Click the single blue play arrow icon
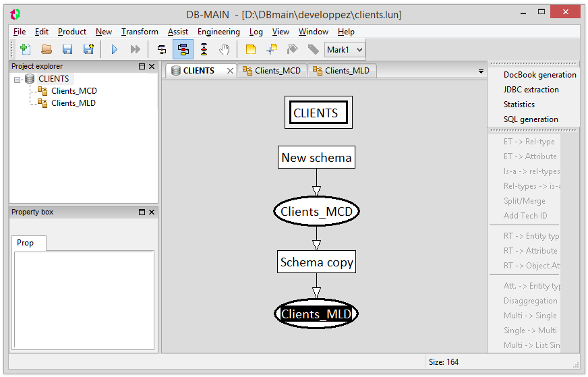The height and width of the screenshot is (377, 588). click(x=114, y=49)
